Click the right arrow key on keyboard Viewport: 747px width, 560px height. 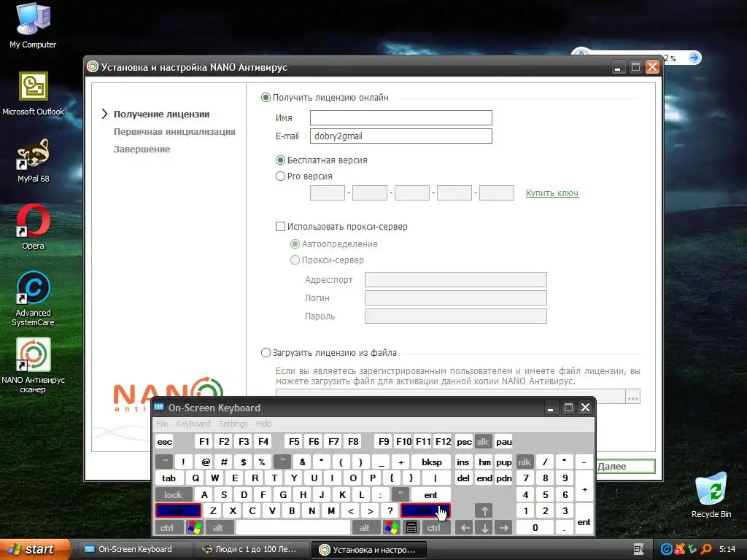coord(503,528)
